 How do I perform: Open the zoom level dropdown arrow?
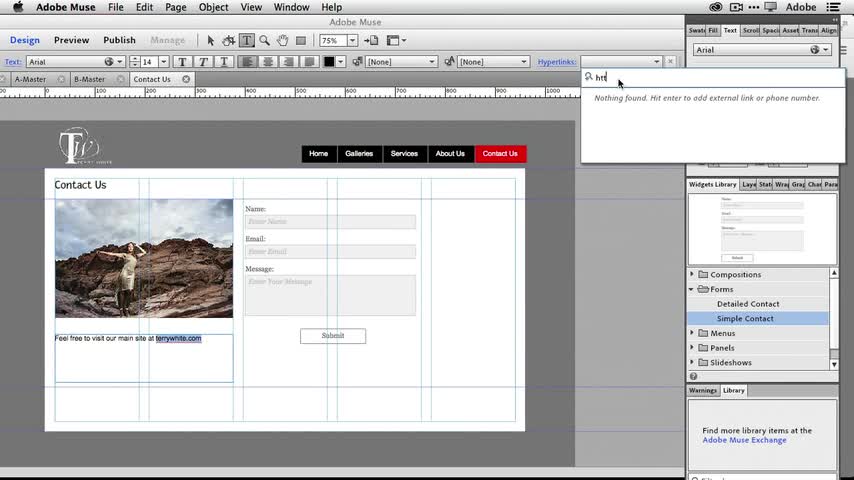tap(352, 40)
